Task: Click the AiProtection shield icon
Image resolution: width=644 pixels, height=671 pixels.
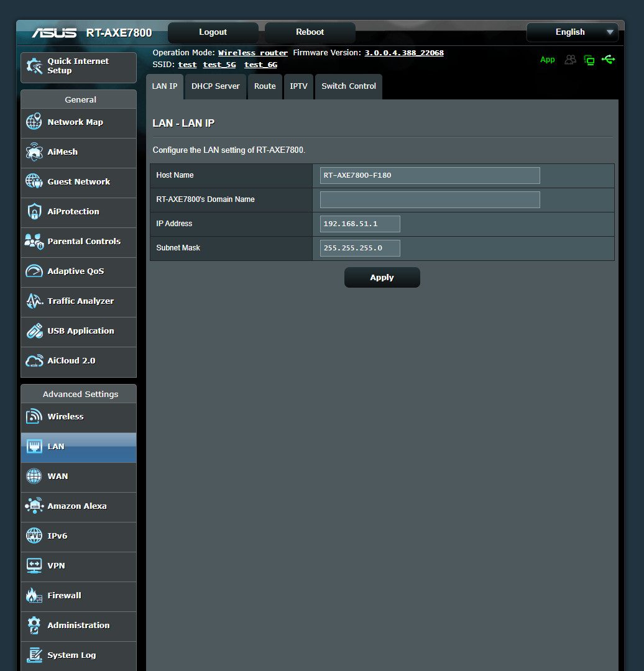Action: click(x=34, y=211)
